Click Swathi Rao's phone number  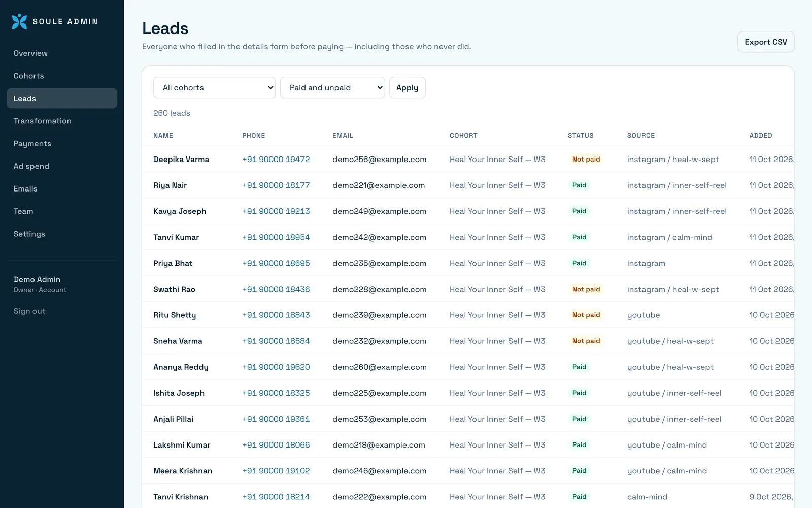pyautogui.click(x=276, y=289)
